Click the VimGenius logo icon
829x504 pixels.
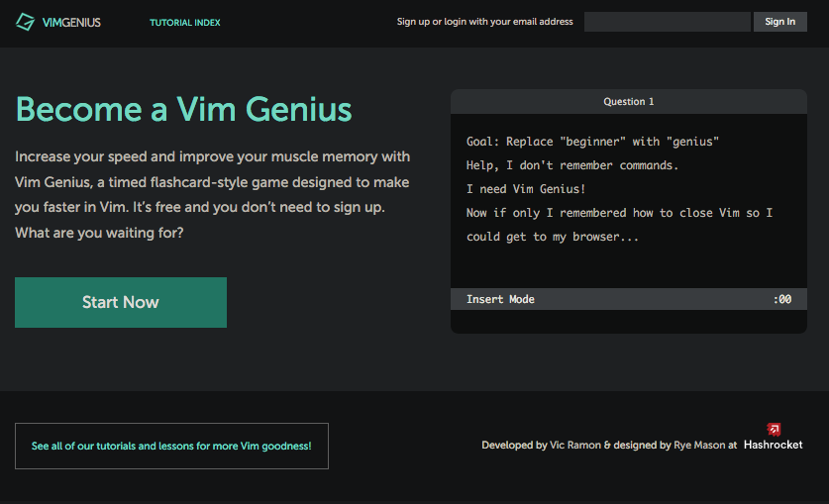[25, 22]
